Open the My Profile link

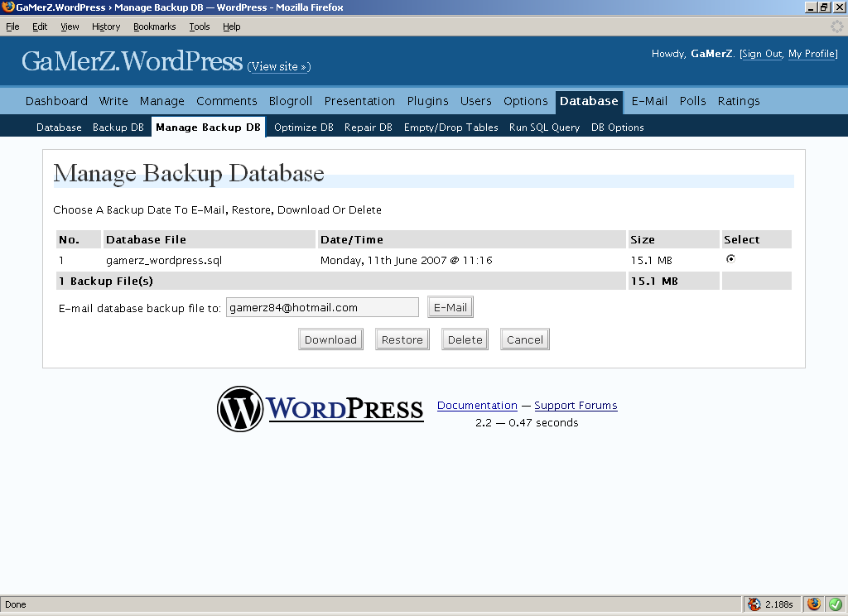(x=812, y=54)
